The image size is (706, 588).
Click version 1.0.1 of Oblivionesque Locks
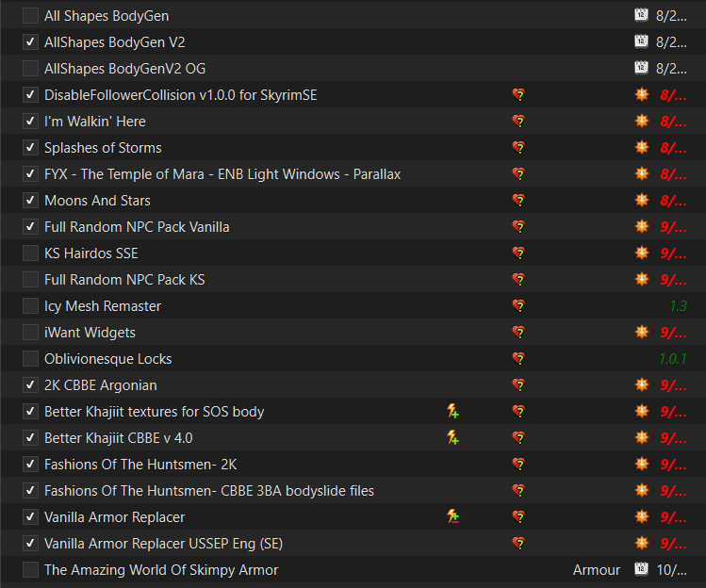pos(673,359)
